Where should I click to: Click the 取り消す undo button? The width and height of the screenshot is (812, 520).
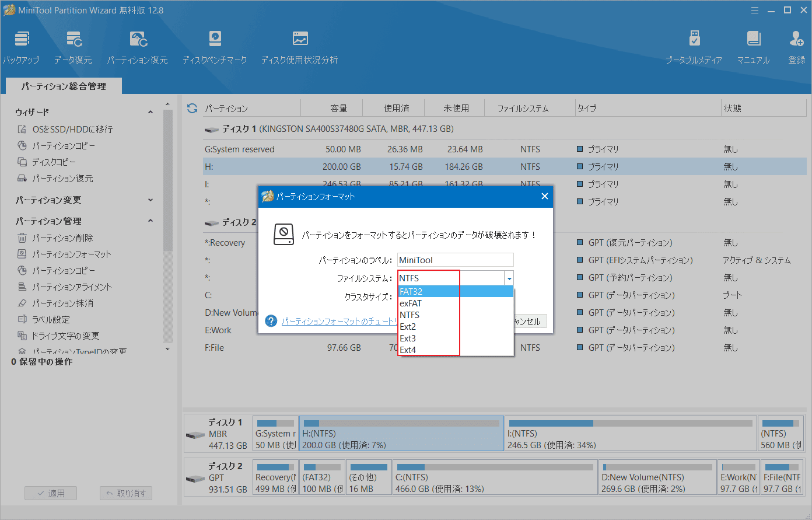click(126, 493)
